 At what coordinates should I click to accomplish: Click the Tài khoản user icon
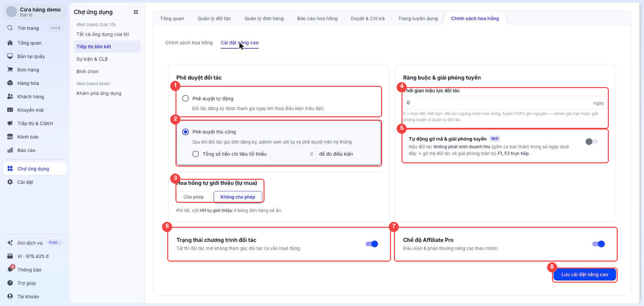10,296
